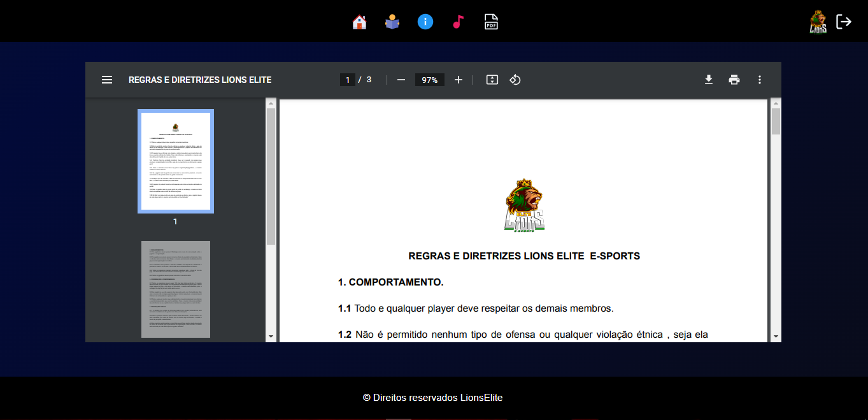Viewport: 868px width, 420px height.
Task: Click zoom in plus control
Action: (459, 80)
